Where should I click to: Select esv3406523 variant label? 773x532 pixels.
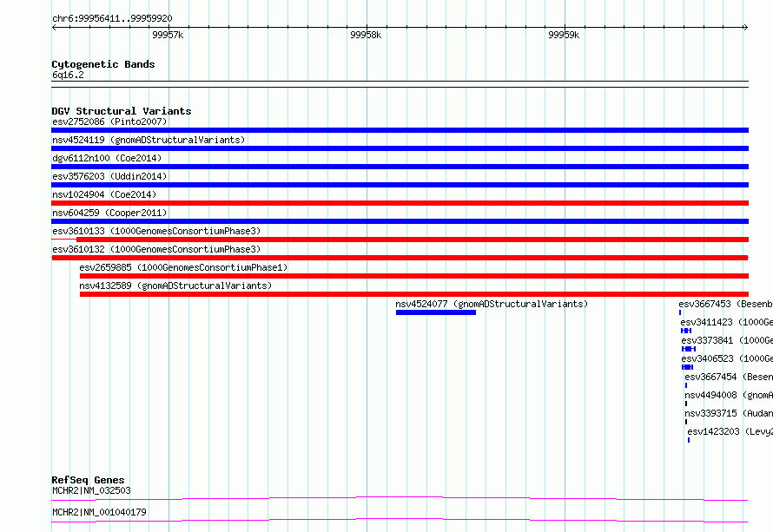(x=727, y=358)
